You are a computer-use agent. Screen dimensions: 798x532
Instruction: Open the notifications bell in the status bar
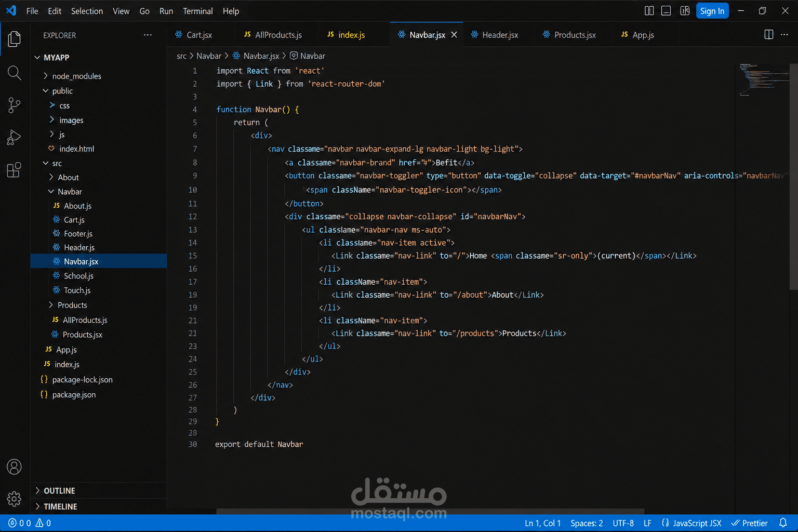[783, 523]
